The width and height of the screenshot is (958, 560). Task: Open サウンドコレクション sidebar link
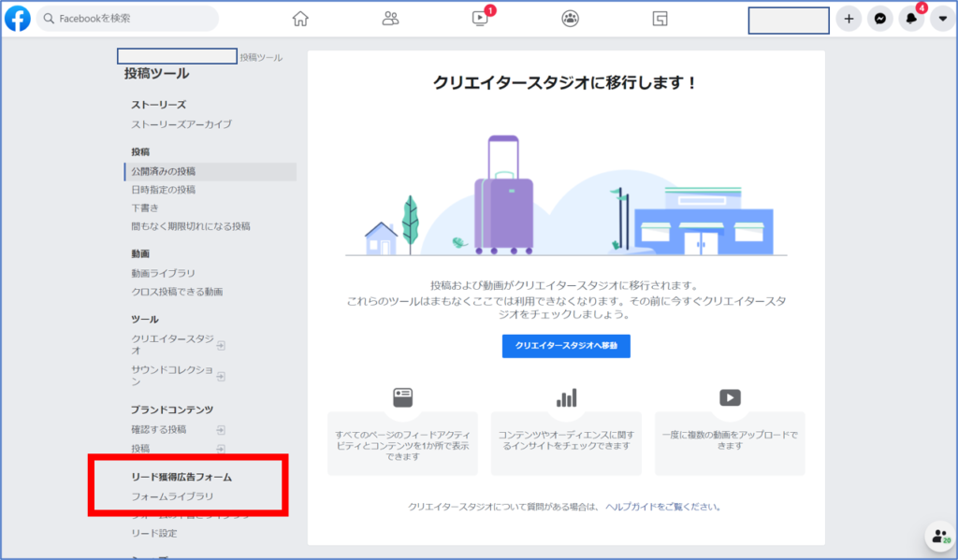click(x=172, y=376)
